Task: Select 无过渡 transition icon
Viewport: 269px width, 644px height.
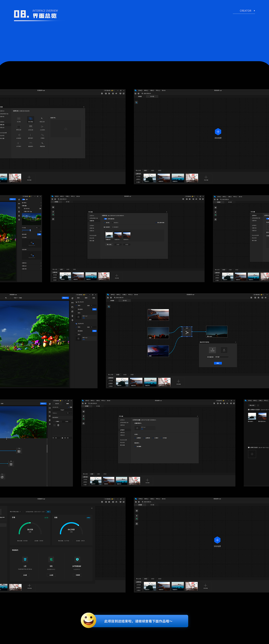Action: [x=18, y=118]
